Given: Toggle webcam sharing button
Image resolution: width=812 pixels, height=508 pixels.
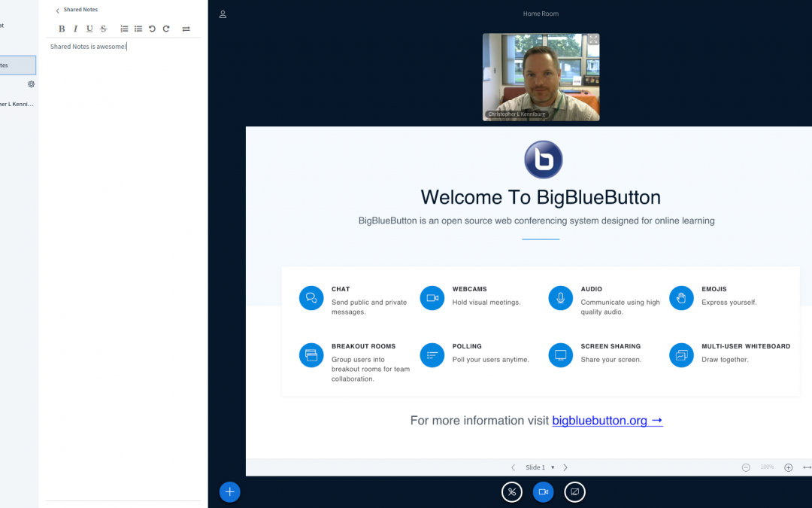Looking at the screenshot, I should [544, 492].
